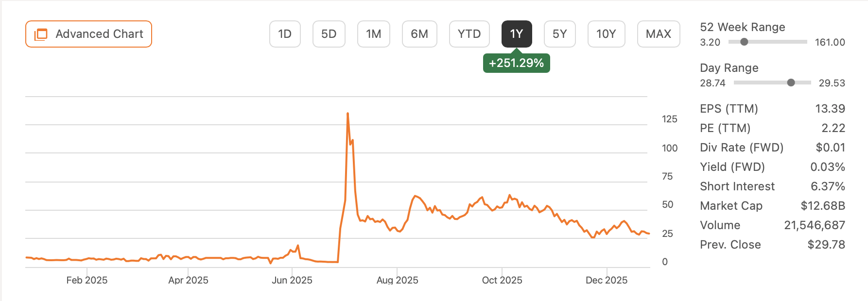
Task: Switch to the 5D chart view
Action: (329, 34)
